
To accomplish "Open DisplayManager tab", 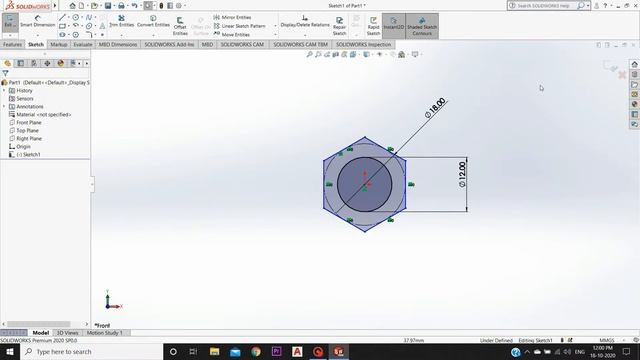I will [60, 63].
